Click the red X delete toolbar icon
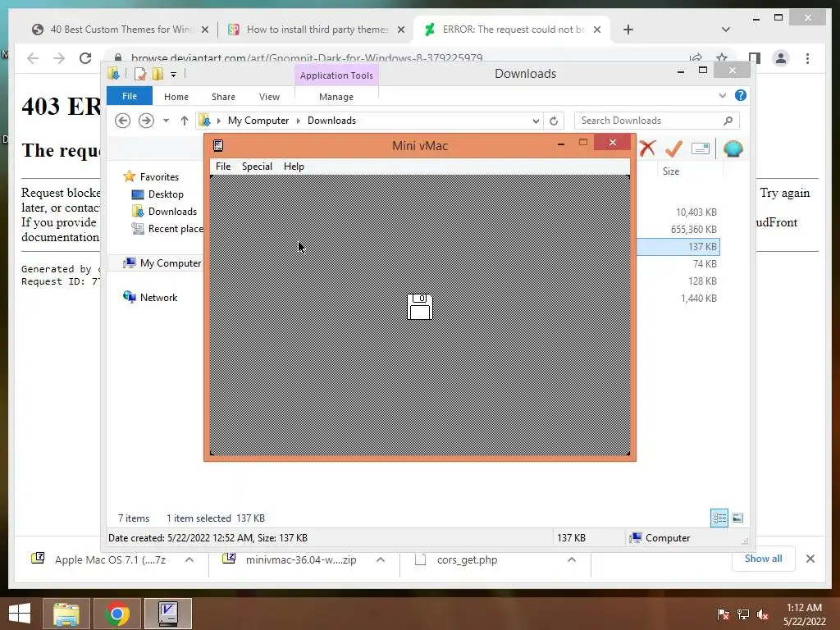 pos(647,148)
